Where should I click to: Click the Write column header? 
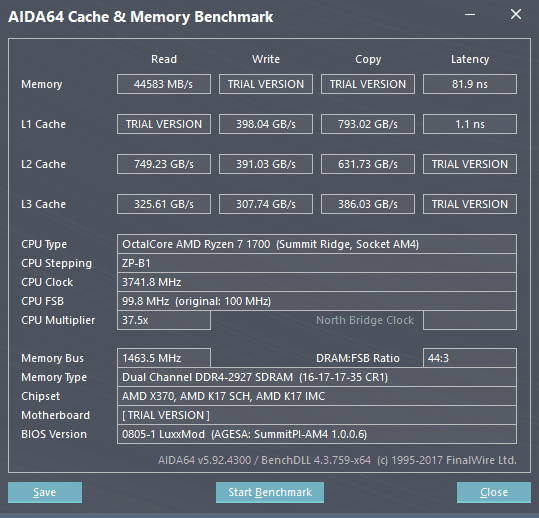tap(266, 59)
